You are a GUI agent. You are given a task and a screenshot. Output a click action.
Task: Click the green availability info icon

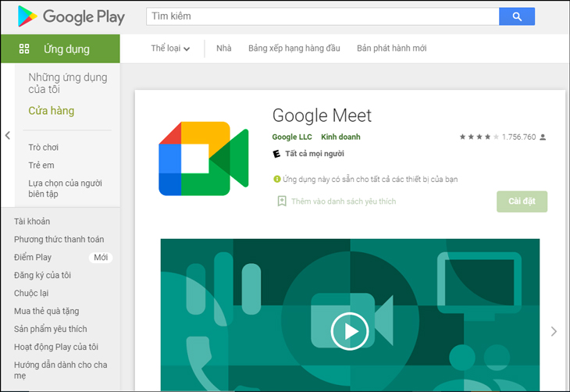point(276,179)
